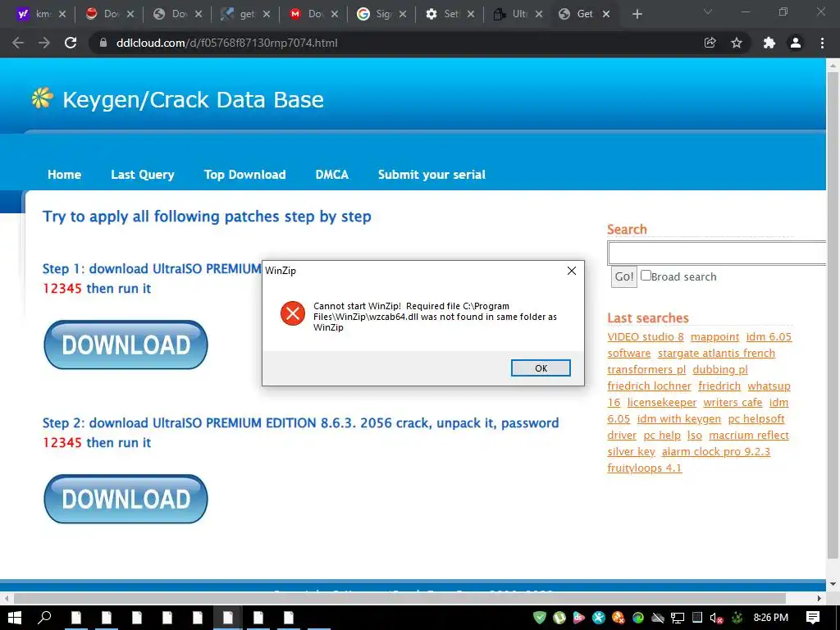840x630 pixels.
Task: Open the Chrome three-dot menu
Action: [x=822, y=43]
